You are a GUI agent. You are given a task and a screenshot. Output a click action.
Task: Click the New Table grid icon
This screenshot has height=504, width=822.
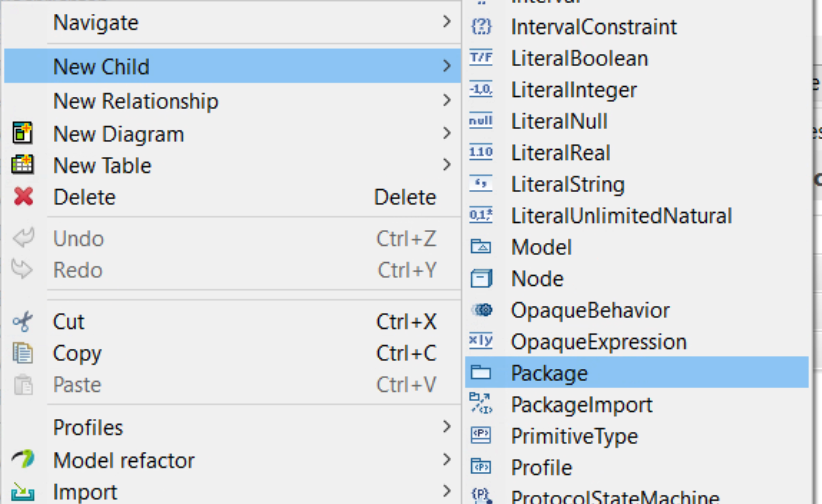coord(22,165)
